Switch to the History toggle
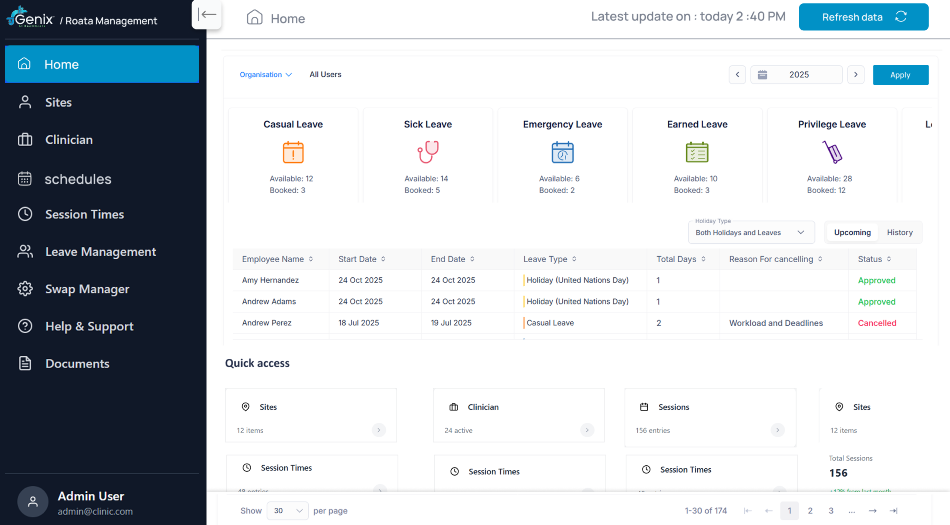Screen dimensions: 950x525 point(899,233)
